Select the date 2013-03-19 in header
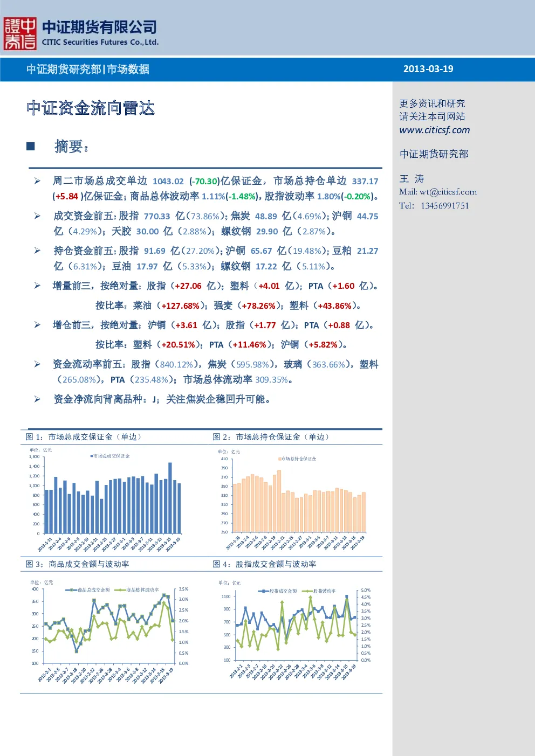Image resolution: width=535 pixels, height=756 pixels. coord(428,69)
